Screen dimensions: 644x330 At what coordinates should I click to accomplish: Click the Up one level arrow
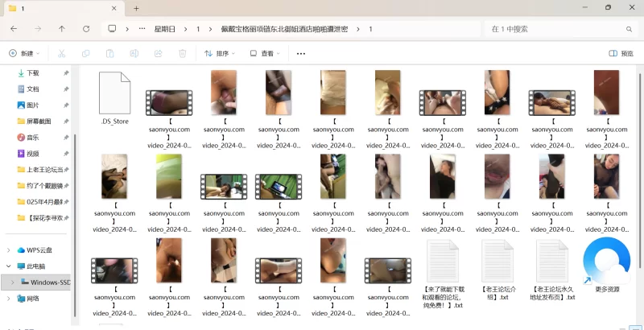(x=62, y=28)
